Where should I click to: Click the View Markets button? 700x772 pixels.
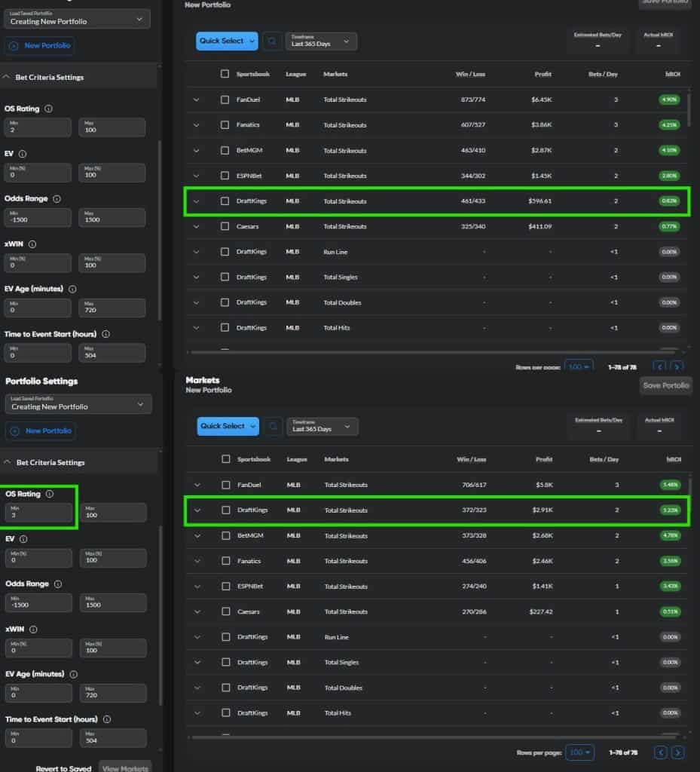(125, 767)
